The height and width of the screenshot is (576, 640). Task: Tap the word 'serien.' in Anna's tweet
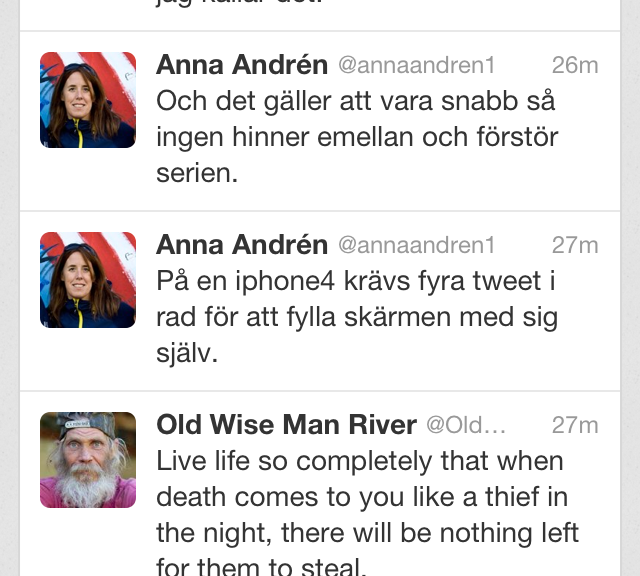click(x=197, y=172)
